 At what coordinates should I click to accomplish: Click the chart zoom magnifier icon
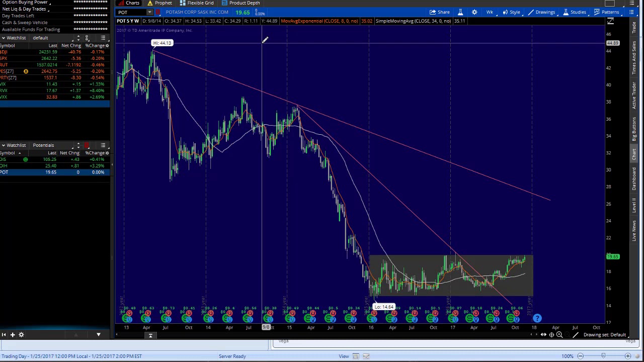tap(559, 335)
